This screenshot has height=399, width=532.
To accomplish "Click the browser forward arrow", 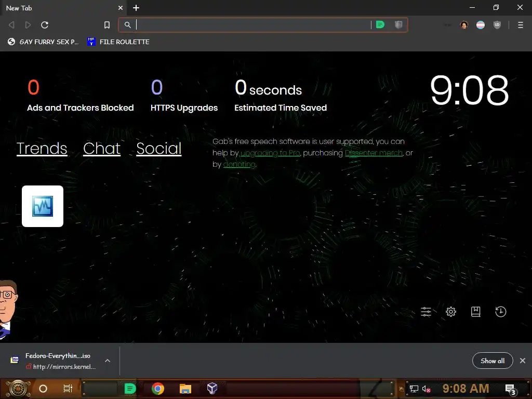I will [28, 25].
